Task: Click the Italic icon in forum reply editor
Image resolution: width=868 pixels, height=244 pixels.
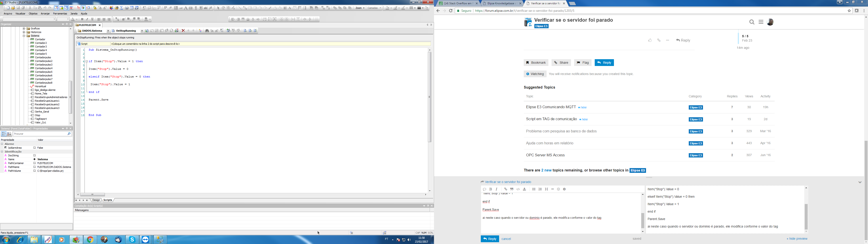Action: 497,189
